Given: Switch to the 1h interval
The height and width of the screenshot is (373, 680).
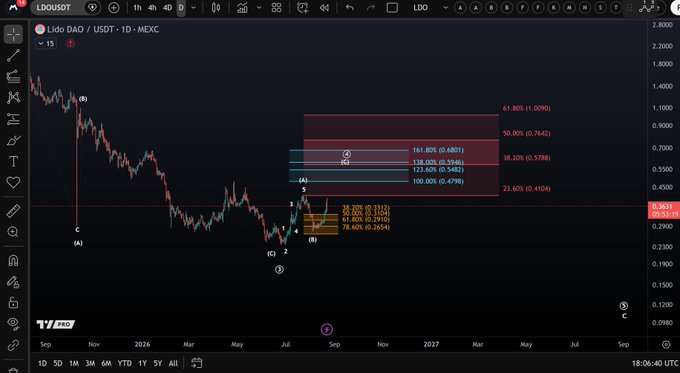Looking at the screenshot, I should [x=137, y=7].
